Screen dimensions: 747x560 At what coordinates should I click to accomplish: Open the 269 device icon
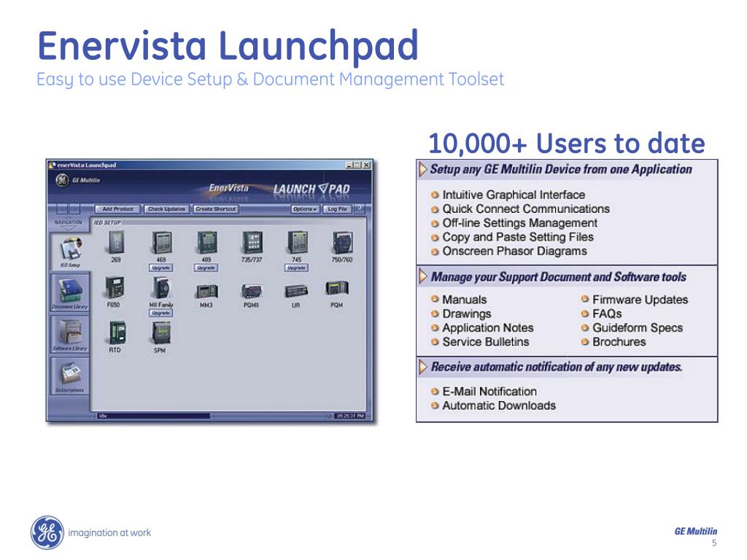pos(117,242)
